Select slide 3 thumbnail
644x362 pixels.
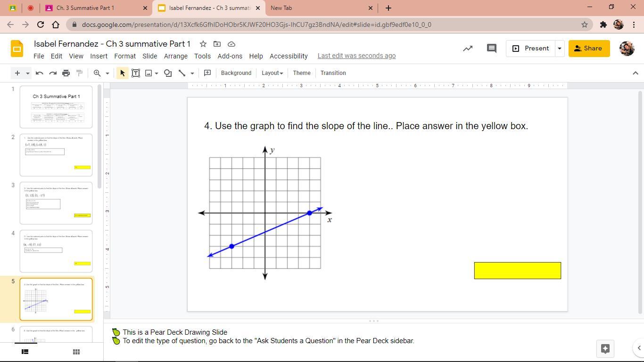point(56,203)
